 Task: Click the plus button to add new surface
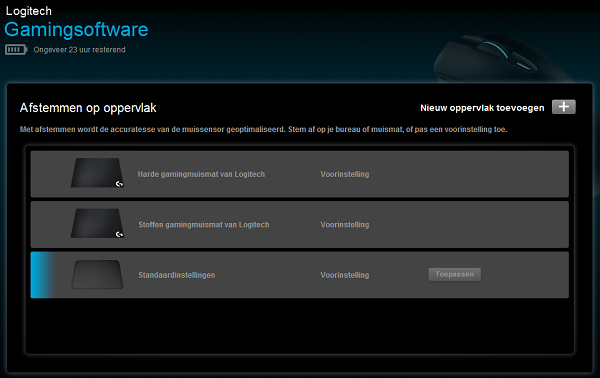pos(564,107)
